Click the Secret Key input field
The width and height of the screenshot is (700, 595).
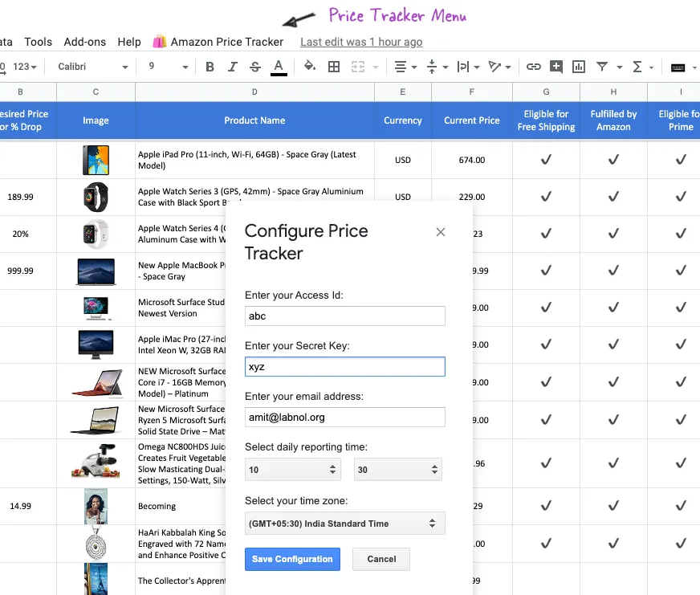click(x=344, y=366)
